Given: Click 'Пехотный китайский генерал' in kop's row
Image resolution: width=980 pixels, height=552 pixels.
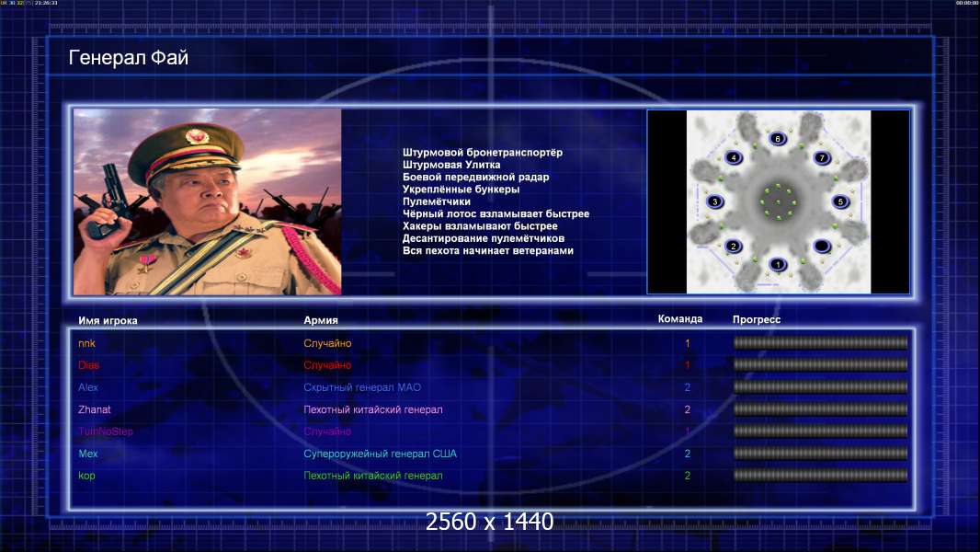Looking at the screenshot, I should click(373, 476).
